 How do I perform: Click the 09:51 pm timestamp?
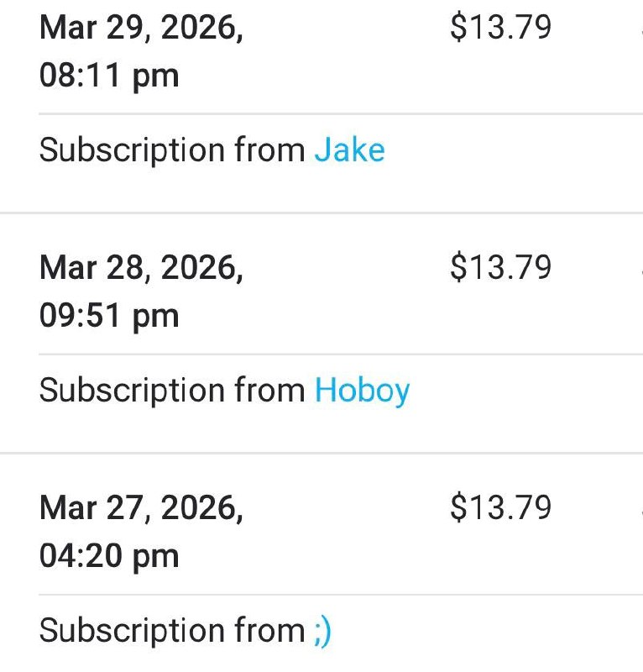(109, 317)
